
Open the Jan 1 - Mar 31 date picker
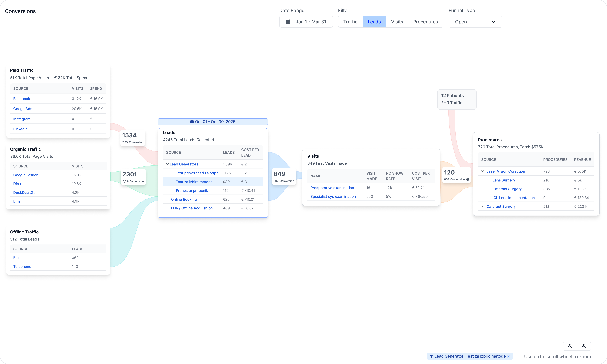(x=306, y=22)
